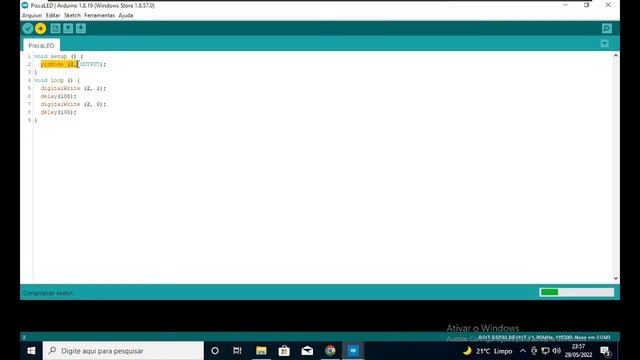Open the Serial Monitor icon
Viewport: 640px width, 360px height.
tap(607, 28)
